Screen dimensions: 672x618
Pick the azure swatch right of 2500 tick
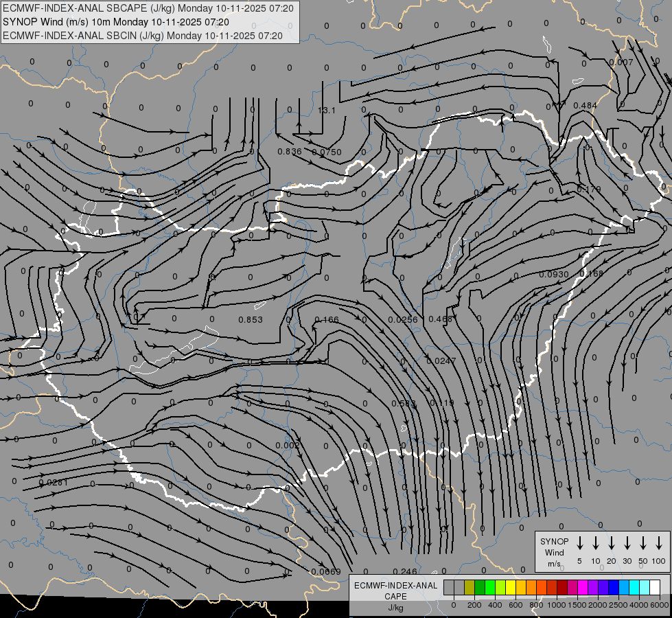coord(623,587)
